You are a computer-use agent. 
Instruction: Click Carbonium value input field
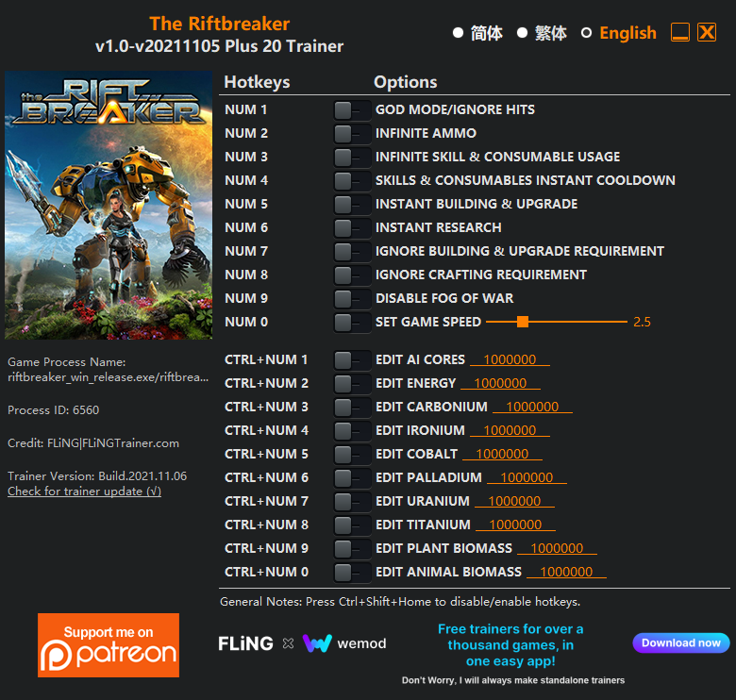[533, 407]
